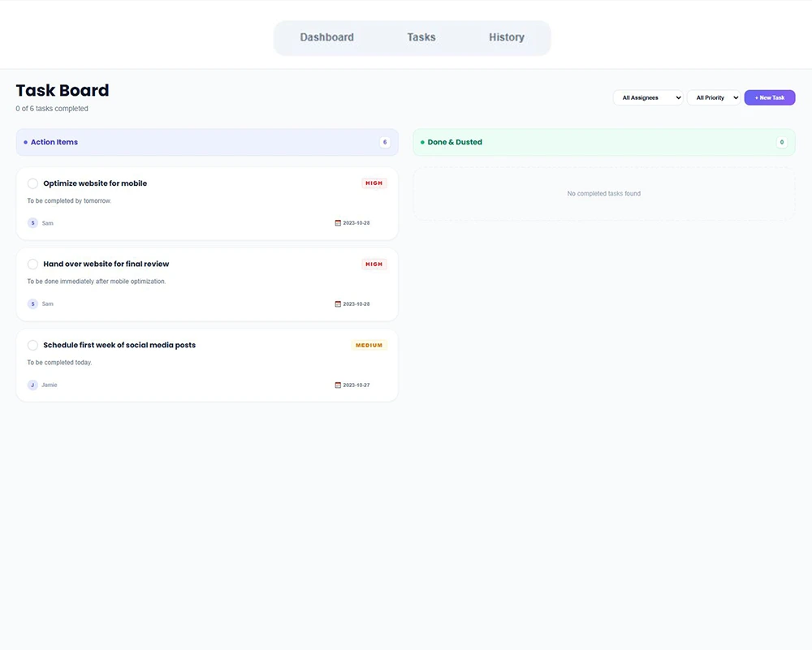Click the MEDIUM priority tag
Screen dimensions: 812x650
[x=369, y=346]
